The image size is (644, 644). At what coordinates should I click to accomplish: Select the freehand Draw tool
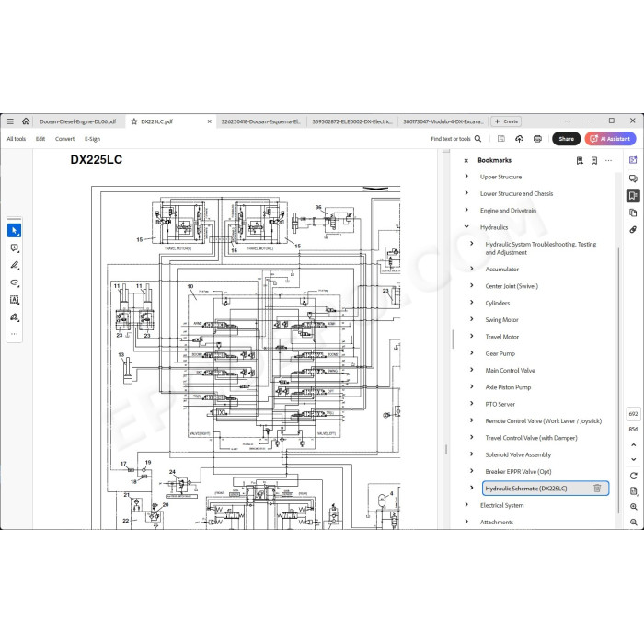(15, 282)
